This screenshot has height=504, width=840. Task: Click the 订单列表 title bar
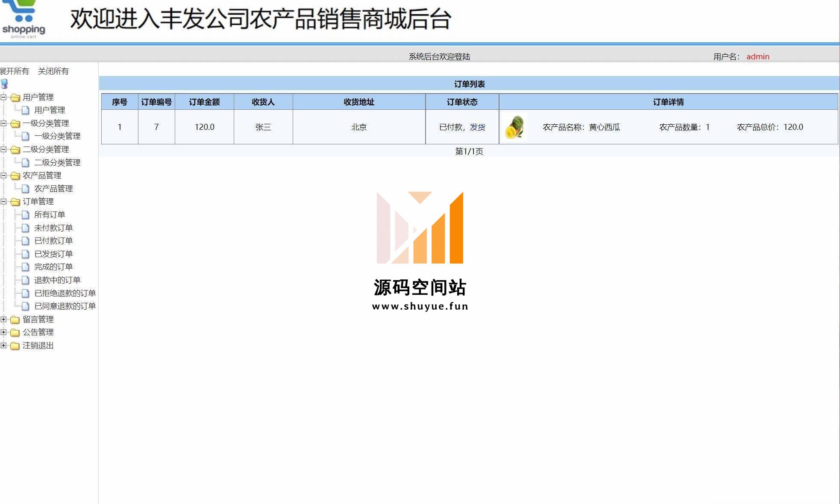pyautogui.click(x=469, y=84)
